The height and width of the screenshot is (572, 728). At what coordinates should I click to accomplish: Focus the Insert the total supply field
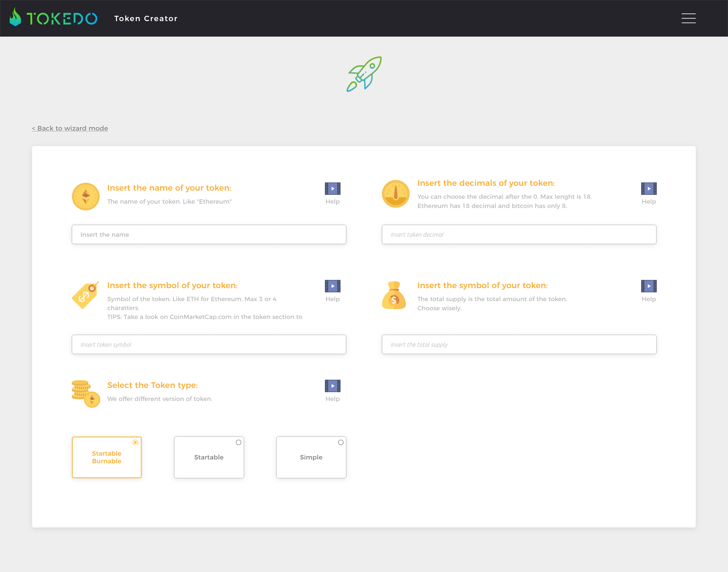pyautogui.click(x=519, y=344)
